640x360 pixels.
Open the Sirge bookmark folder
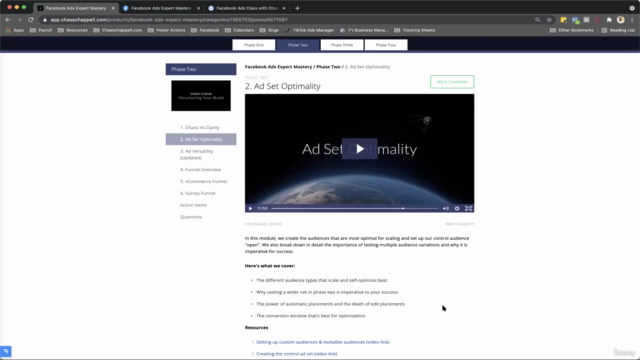(269, 30)
